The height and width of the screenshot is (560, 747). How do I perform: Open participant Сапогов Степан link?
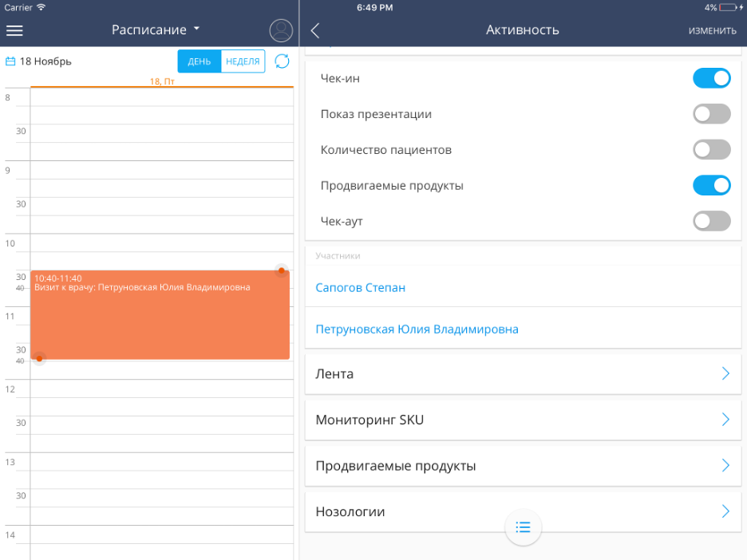(x=361, y=288)
